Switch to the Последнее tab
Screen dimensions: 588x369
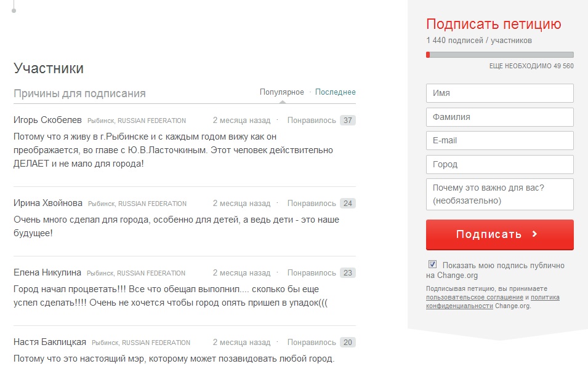pos(336,92)
